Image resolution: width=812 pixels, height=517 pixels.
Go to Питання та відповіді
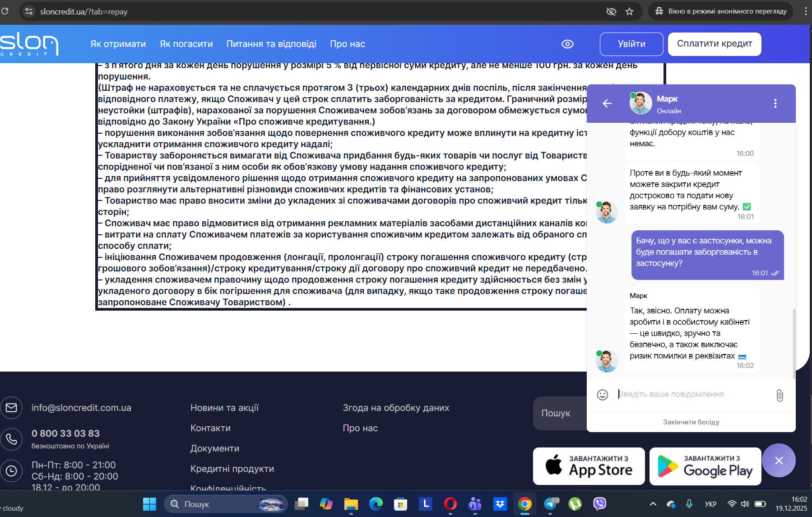pos(271,44)
